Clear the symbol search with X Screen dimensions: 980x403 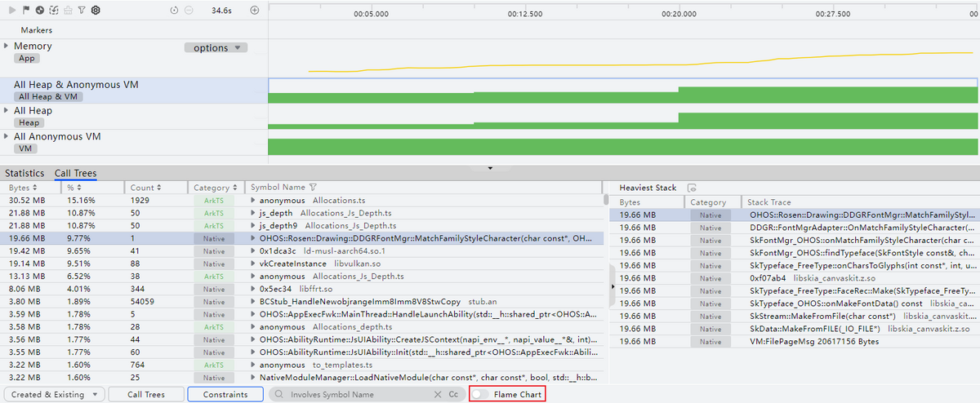[x=437, y=394]
